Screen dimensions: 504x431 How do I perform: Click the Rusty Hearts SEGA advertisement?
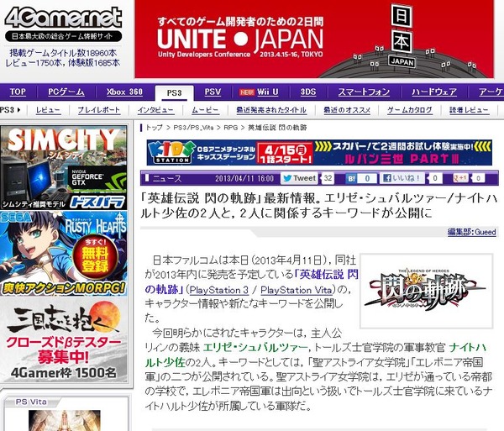pos(64,254)
